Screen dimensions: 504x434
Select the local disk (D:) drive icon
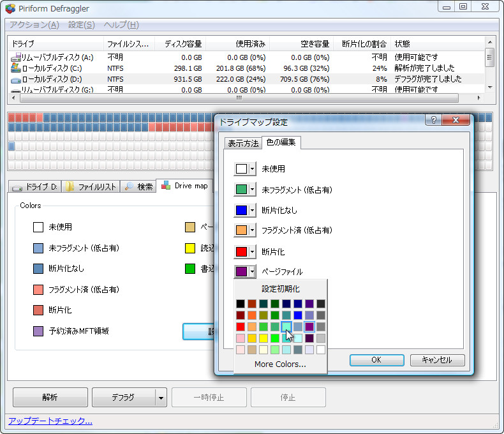(x=15, y=79)
